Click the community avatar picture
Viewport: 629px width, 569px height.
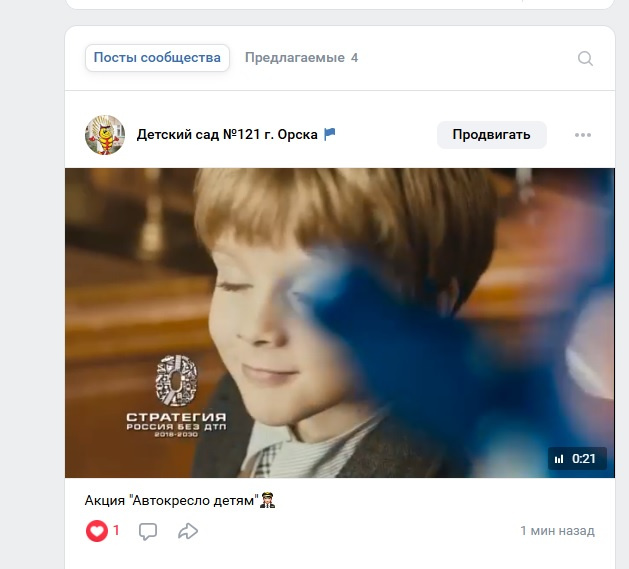coord(105,135)
